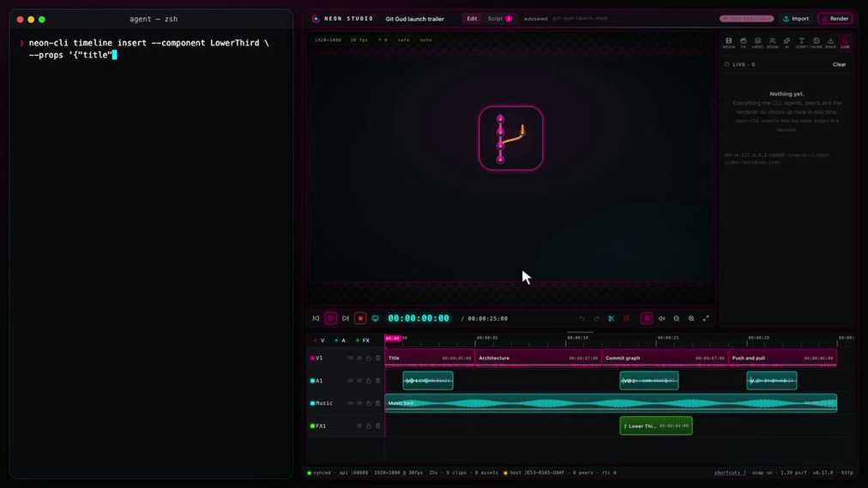Viewport: 868px width, 488px height.
Task: Delete selection with red trash in transport
Action: (626, 319)
